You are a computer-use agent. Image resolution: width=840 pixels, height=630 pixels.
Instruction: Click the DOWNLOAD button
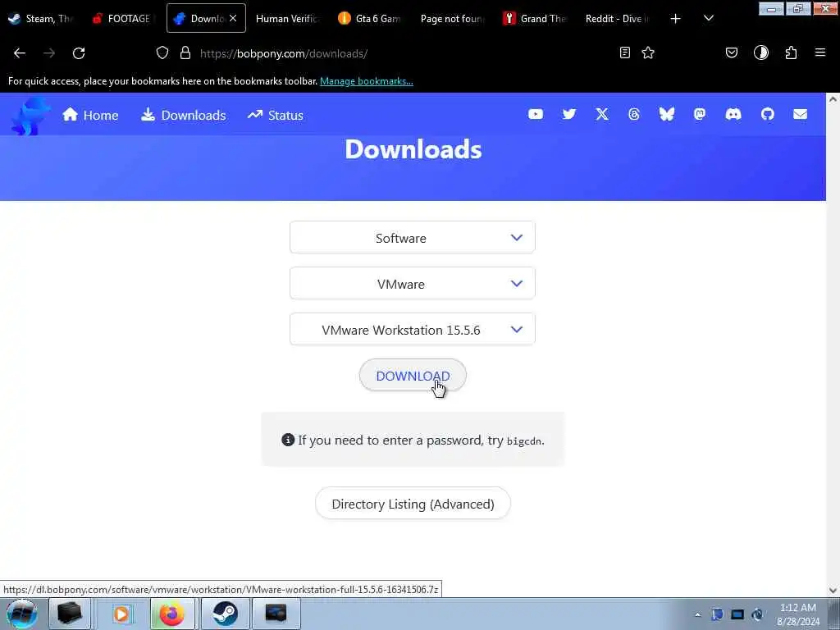[x=413, y=376]
